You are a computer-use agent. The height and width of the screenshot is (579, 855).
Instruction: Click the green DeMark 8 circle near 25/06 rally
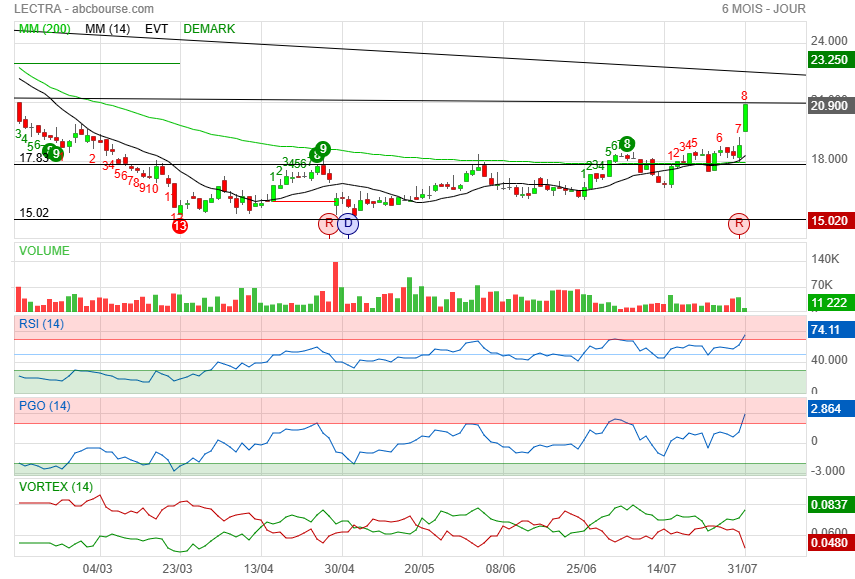pyautogui.click(x=627, y=143)
